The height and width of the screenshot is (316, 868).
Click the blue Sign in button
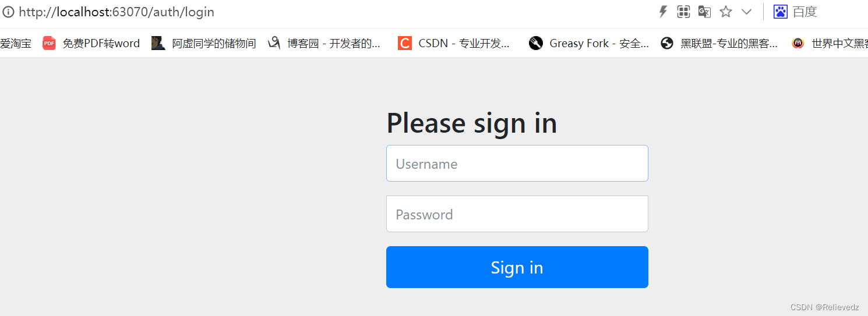click(517, 267)
